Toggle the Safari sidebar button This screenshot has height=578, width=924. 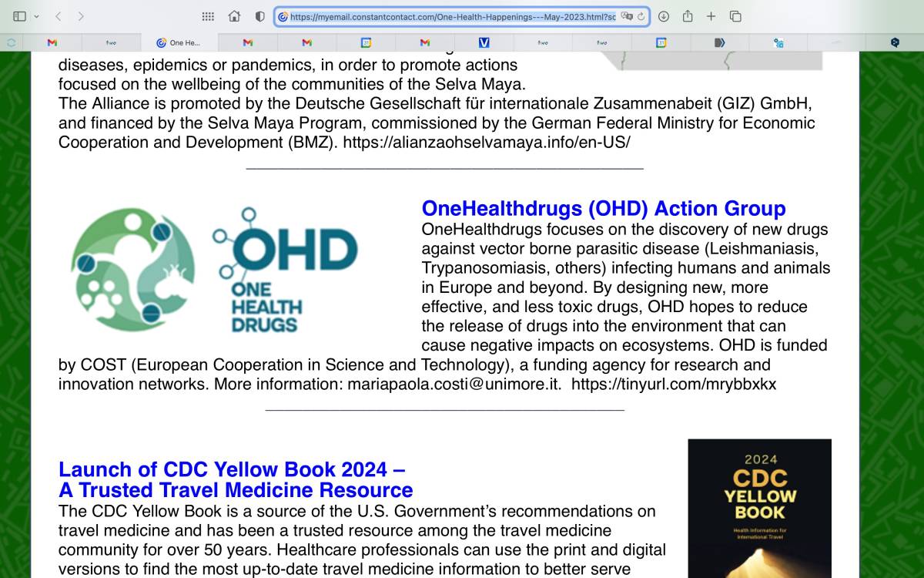19,16
